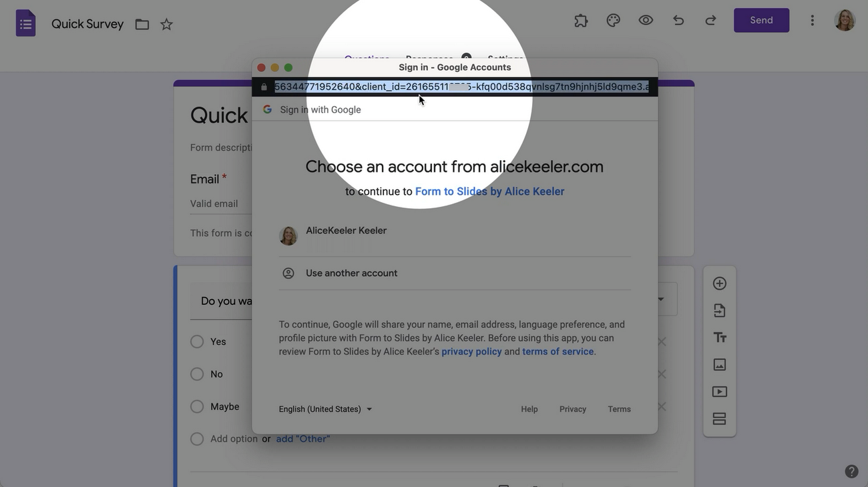Click the AliceKeeler account avatar thumbnail
This screenshot has height=487, width=868.
tap(288, 235)
